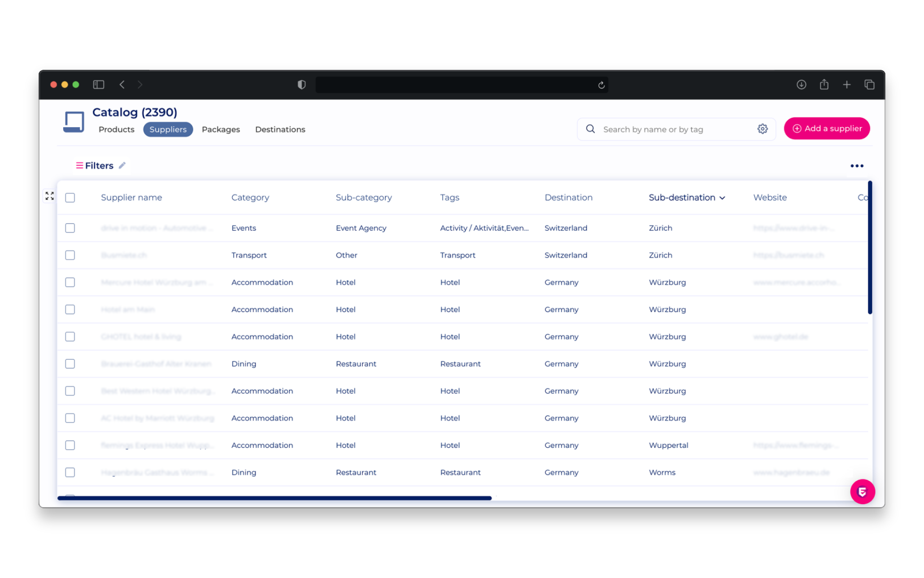
Task: Open search settings gear icon
Action: coord(763,129)
